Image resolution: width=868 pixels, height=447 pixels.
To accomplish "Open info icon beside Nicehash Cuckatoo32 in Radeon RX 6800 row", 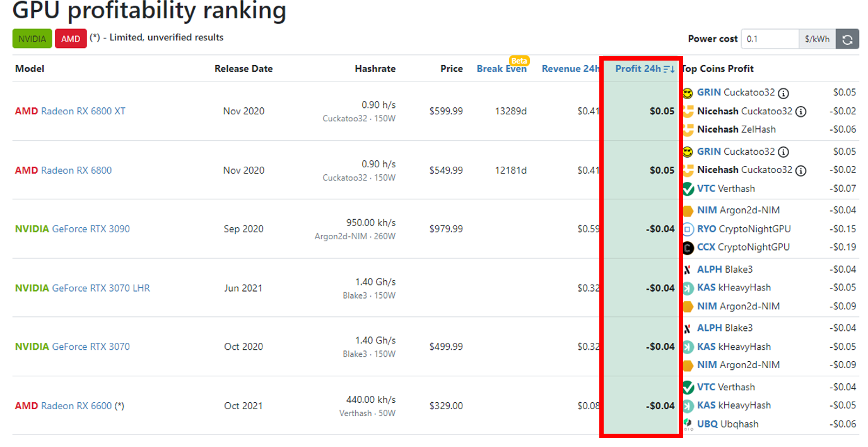I will click(x=801, y=170).
